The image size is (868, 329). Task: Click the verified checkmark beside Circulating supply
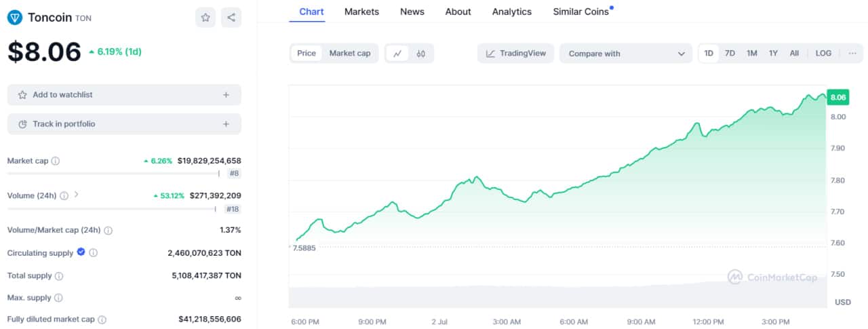pyautogui.click(x=81, y=252)
